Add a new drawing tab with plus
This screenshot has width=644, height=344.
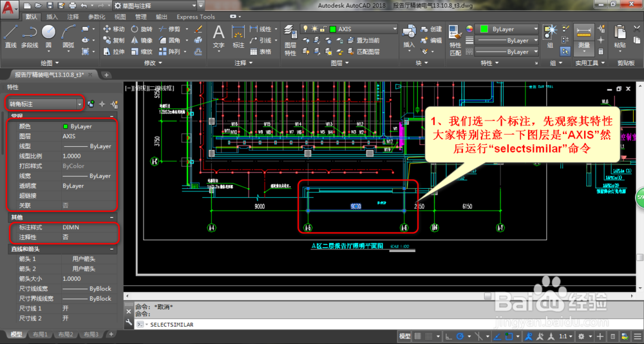pos(106,75)
